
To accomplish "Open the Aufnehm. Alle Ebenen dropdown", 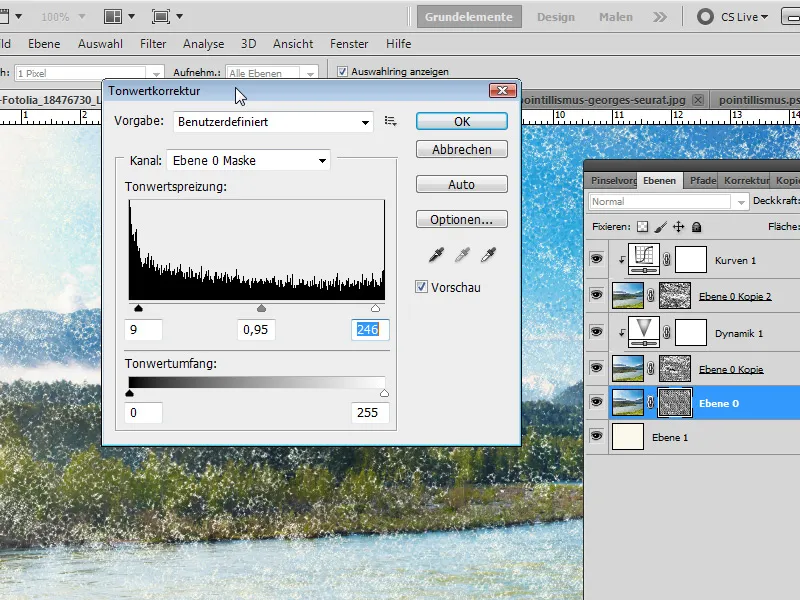I will (x=272, y=73).
